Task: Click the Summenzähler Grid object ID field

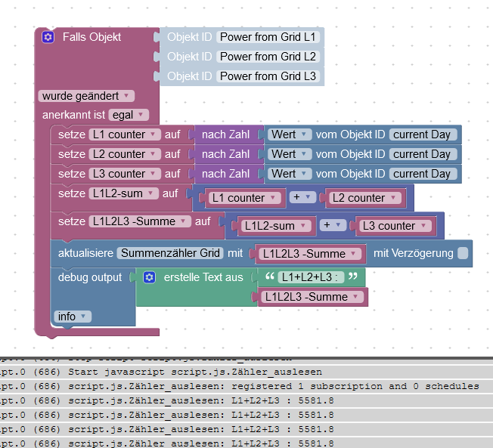Action: (x=170, y=253)
